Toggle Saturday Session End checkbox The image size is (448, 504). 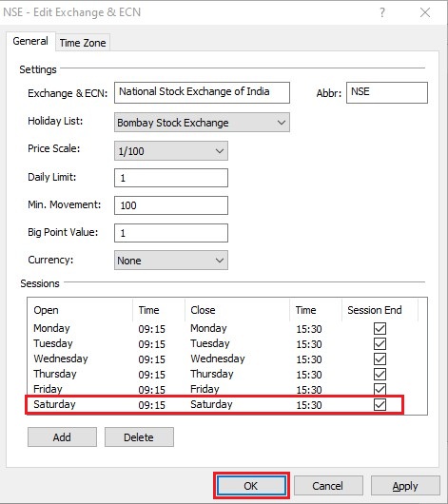380,405
